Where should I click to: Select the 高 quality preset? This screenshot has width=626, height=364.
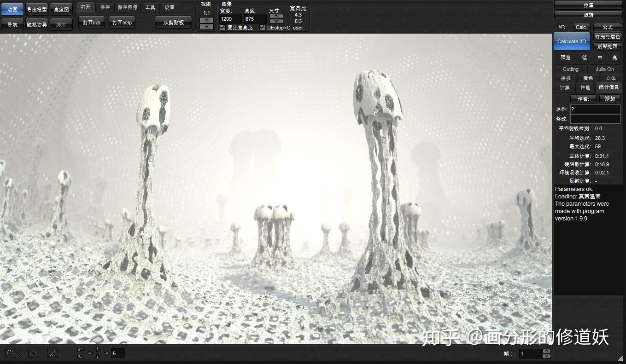[x=614, y=58]
